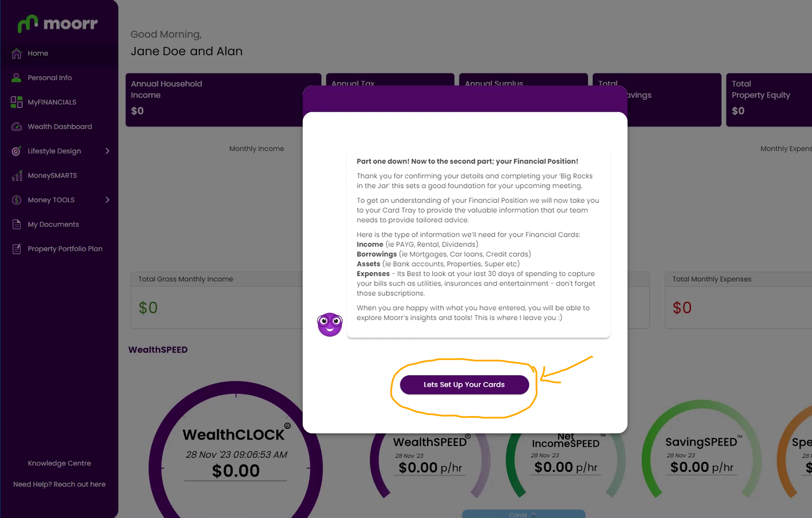Click the WealthCLOCK dial

[x=236, y=452]
